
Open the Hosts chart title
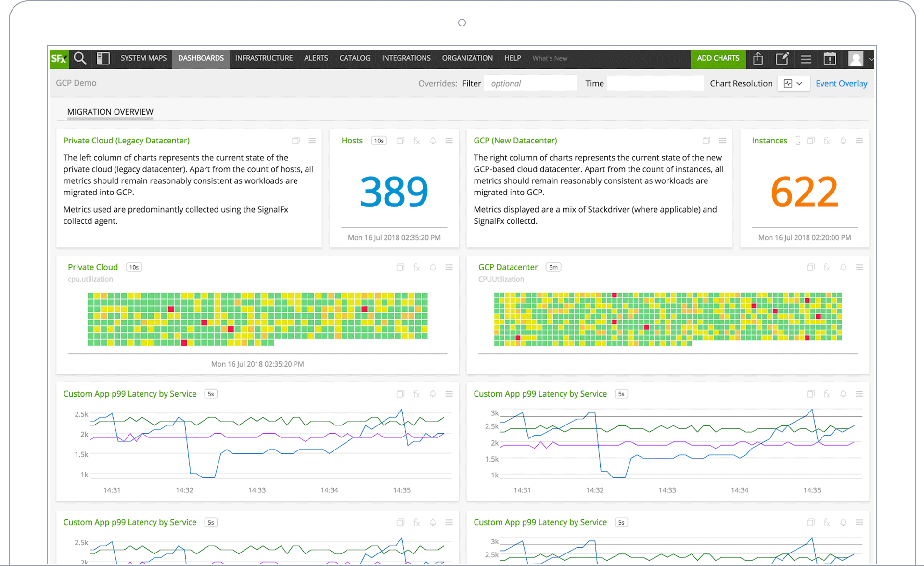click(x=352, y=141)
